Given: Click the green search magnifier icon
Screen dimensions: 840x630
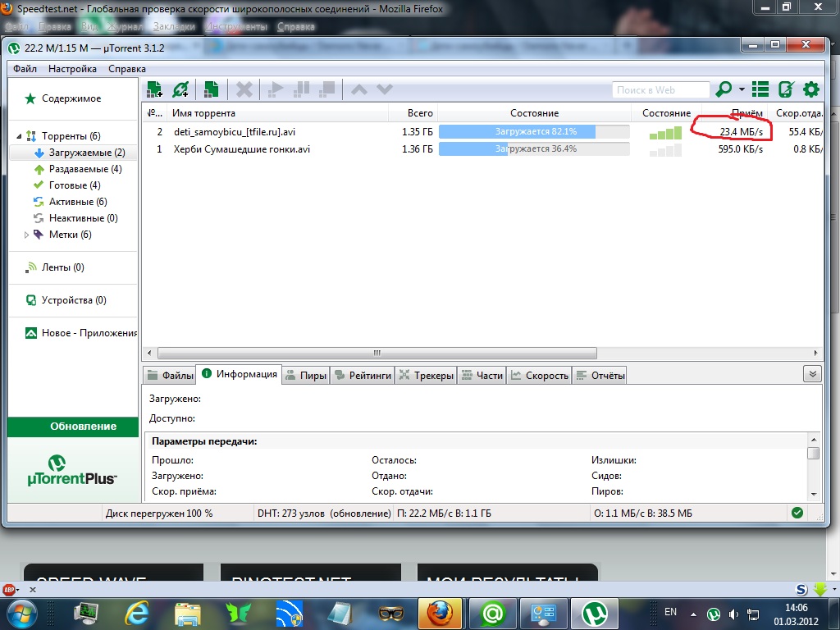Looking at the screenshot, I should tap(724, 89).
